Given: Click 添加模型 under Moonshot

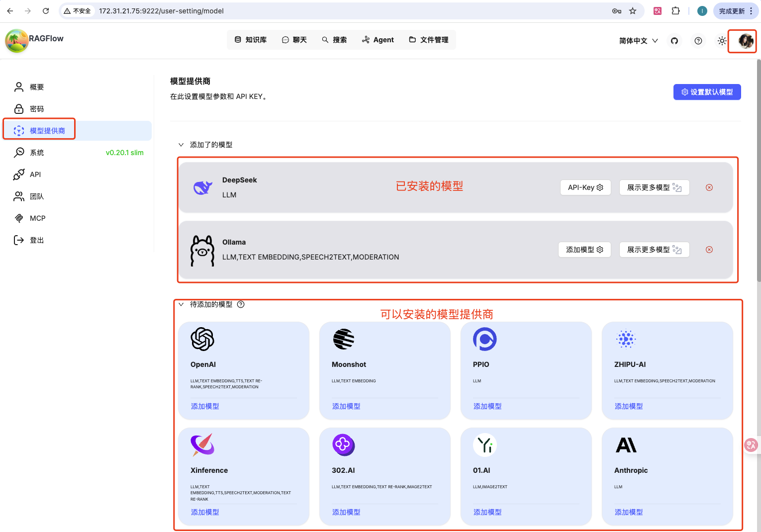Looking at the screenshot, I should 346,406.
